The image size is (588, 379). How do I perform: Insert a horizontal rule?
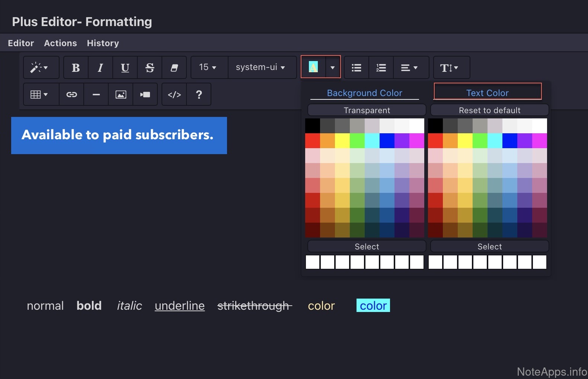coord(96,95)
